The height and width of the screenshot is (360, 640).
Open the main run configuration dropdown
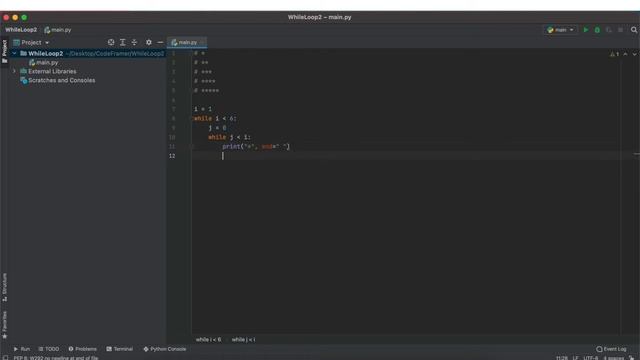(x=560, y=30)
